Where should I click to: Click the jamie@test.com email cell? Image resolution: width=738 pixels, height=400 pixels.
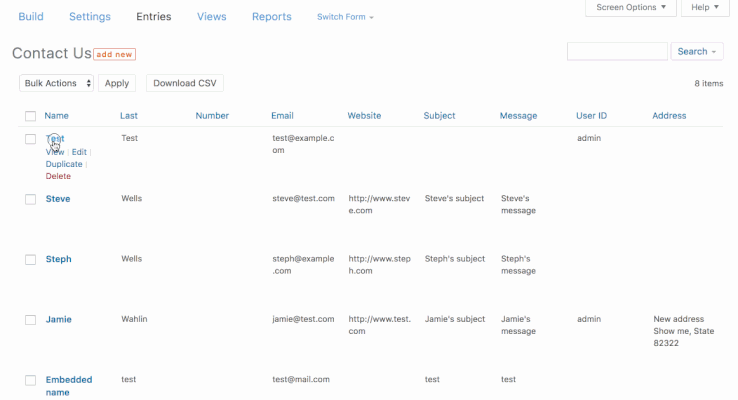tap(303, 319)
